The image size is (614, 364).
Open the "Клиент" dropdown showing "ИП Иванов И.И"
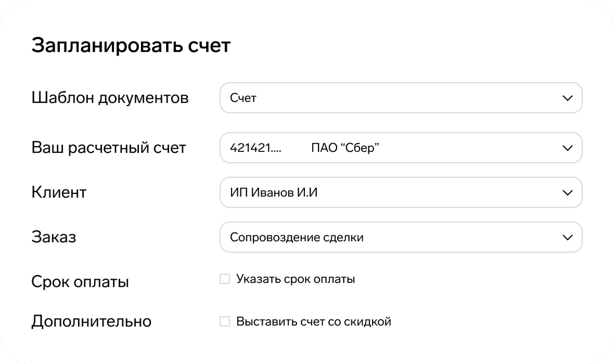(401, 192)
